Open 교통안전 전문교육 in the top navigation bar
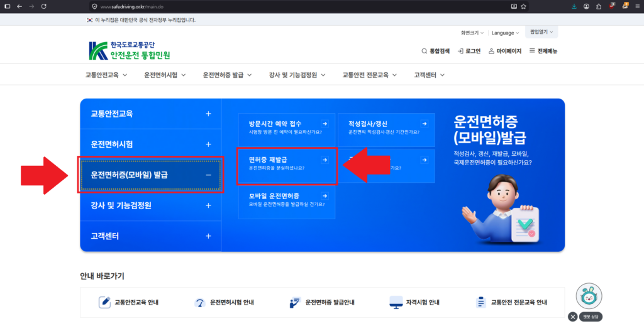The height and width of the screenshot is (331, 644). [x=370, y=75]
